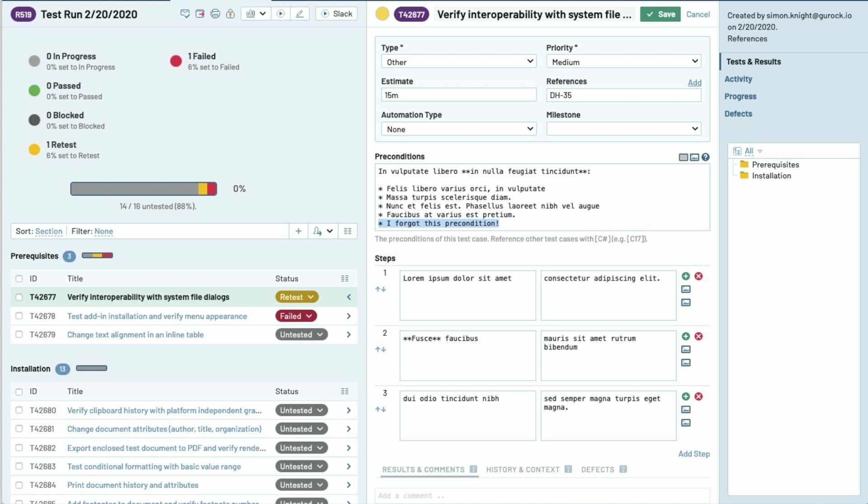
Task: Toggle checkbox for T42677 test case
Action: pyautogui.click(x=19, y=297)
